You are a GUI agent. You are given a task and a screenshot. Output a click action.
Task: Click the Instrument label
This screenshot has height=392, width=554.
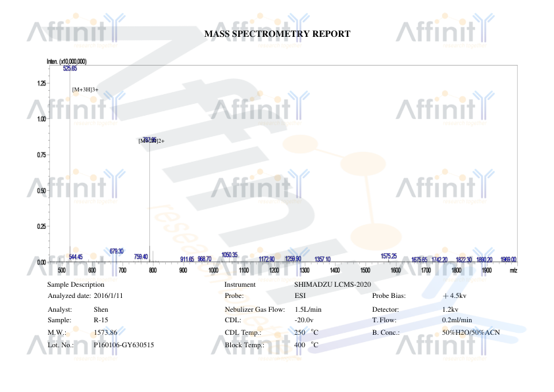[240, 285]
